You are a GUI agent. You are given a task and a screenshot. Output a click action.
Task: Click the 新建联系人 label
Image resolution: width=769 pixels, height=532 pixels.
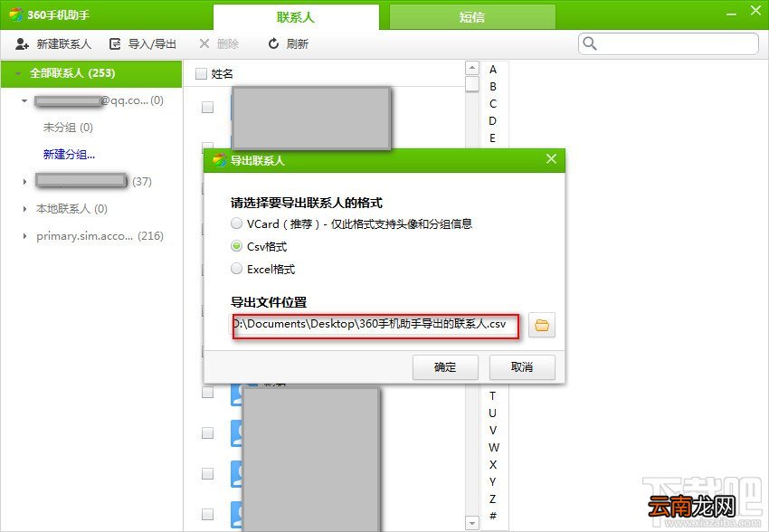pos(64,44)
